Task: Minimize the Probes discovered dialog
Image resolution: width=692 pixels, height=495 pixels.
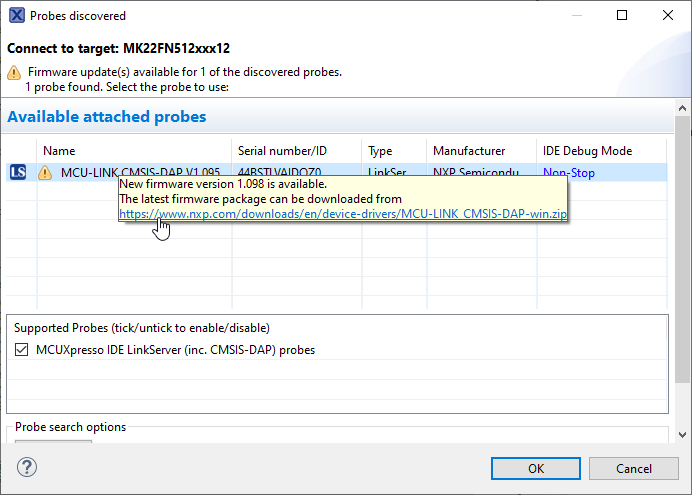Action: pyautogui.click(x=575, y=16)
